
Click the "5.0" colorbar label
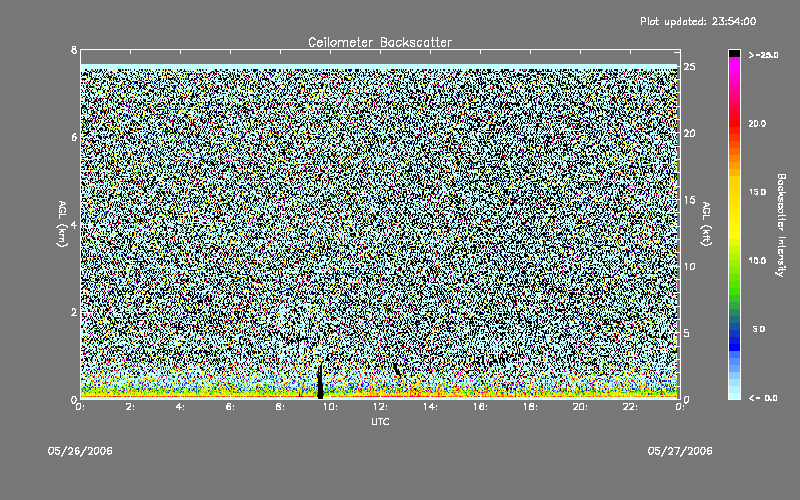click(759, 329)
